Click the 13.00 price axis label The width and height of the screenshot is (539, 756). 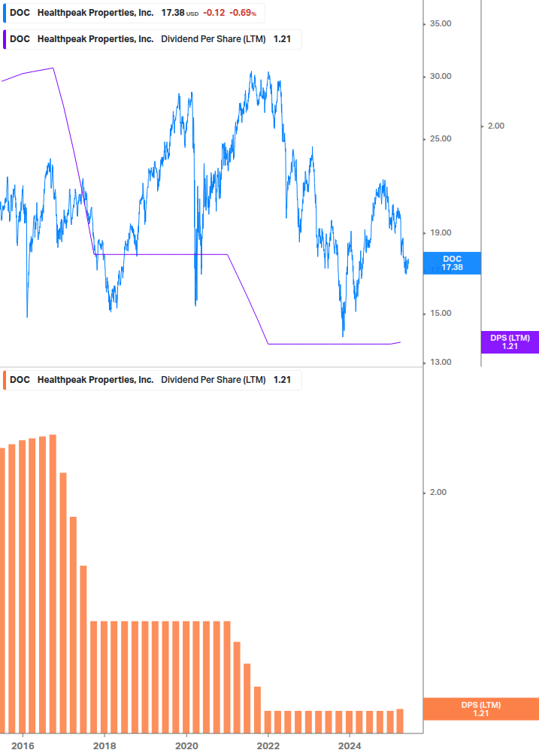tap(441, 362)
